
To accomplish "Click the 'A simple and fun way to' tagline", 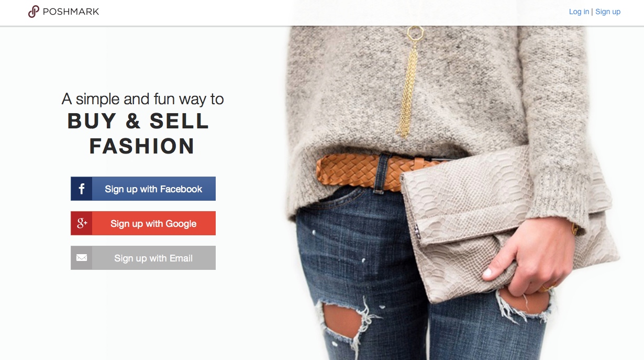I will click(142, 99).
